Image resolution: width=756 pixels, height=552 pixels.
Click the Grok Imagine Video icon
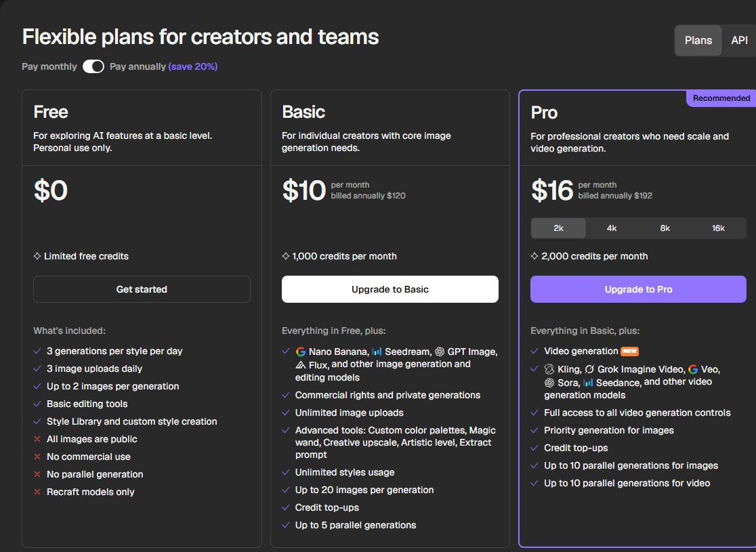[x=589, y=369]
